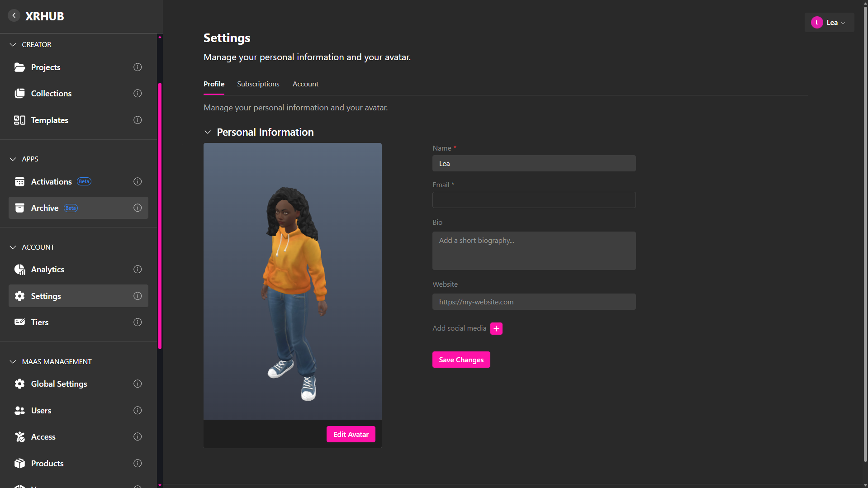Collapse the Personal Information section
This screenshot has height=488, width=868.
tap(208, 132)
